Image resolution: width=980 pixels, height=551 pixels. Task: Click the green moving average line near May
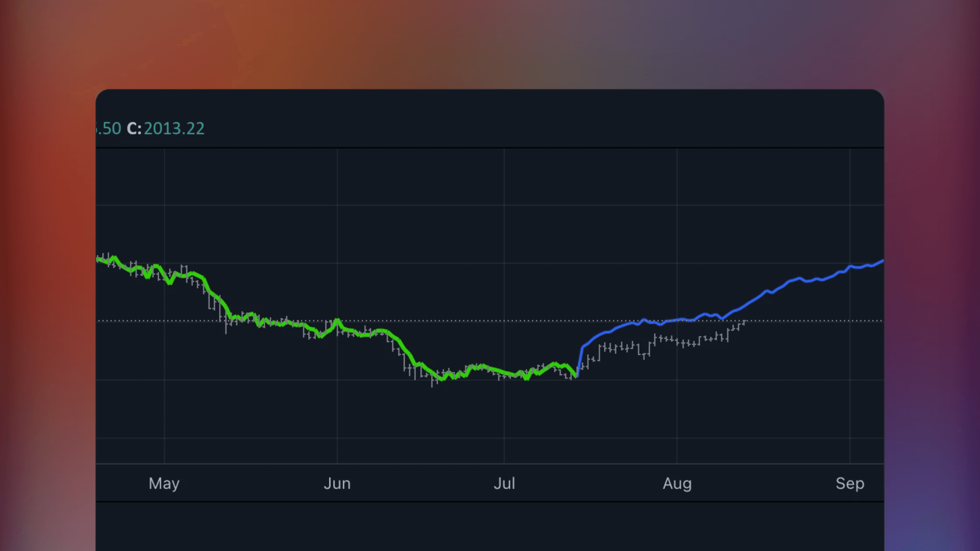[164, 272]
